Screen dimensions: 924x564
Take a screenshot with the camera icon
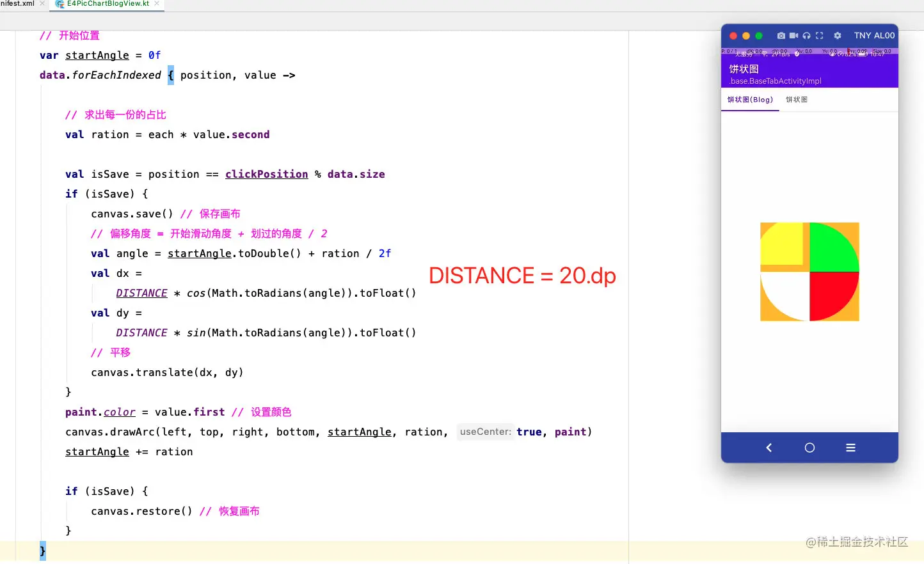pyautogui.click(x=781, y=36)
